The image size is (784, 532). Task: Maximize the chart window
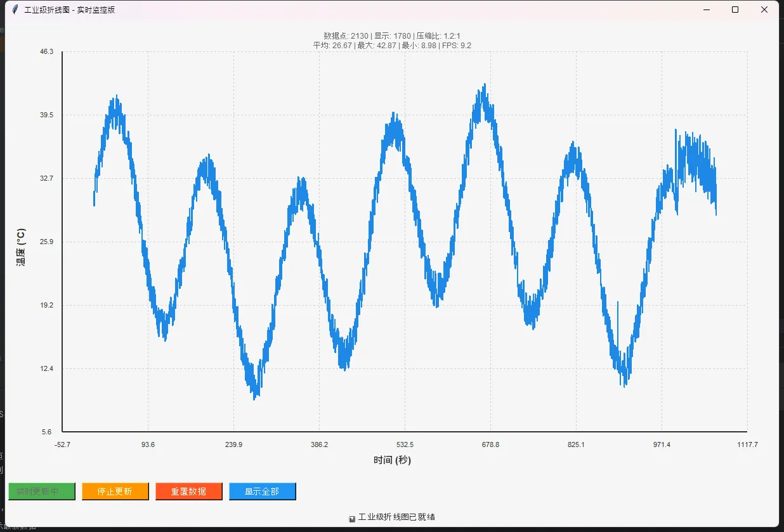pyautogui.click(x=735, y=10)
